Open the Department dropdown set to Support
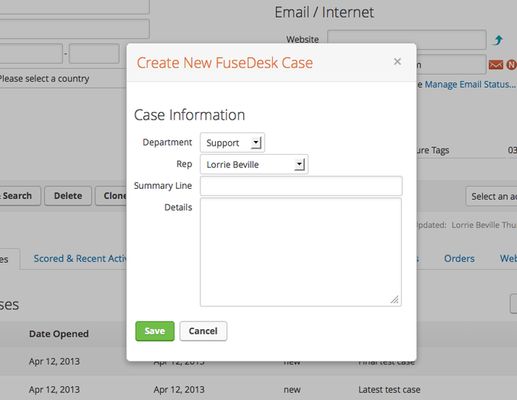The width and height of the screenshot is (517, 400). coord(232,143)
